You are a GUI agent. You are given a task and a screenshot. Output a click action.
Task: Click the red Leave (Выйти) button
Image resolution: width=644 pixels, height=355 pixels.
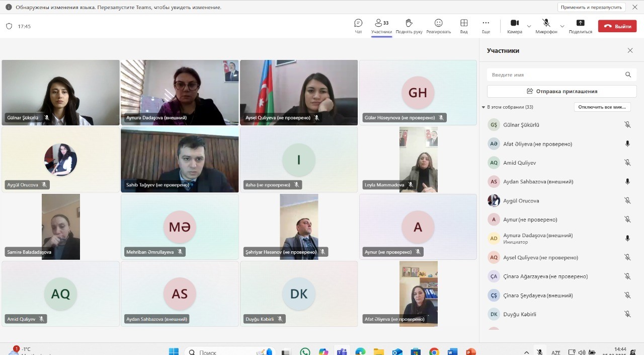[617, 26]
